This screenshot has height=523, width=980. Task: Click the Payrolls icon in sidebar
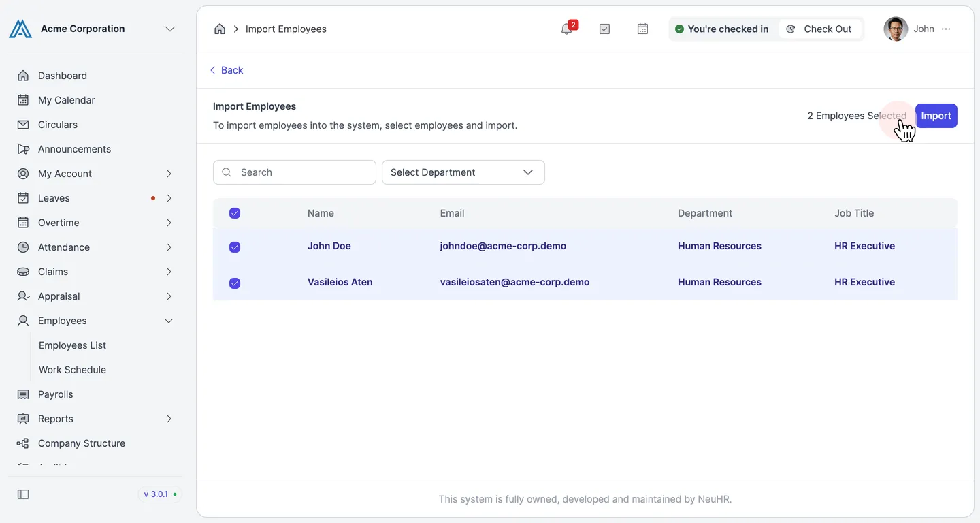[x=23, y=394]
